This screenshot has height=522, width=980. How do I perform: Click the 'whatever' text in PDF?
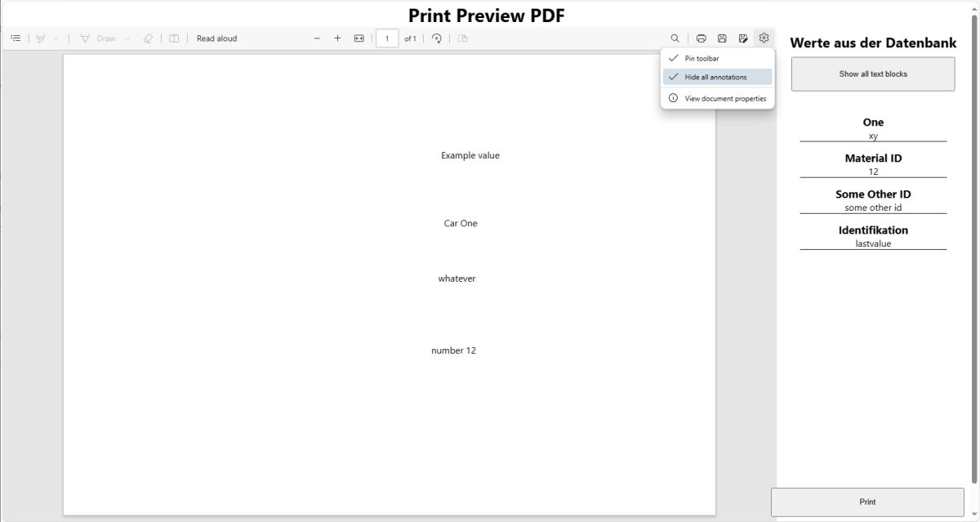457,279
